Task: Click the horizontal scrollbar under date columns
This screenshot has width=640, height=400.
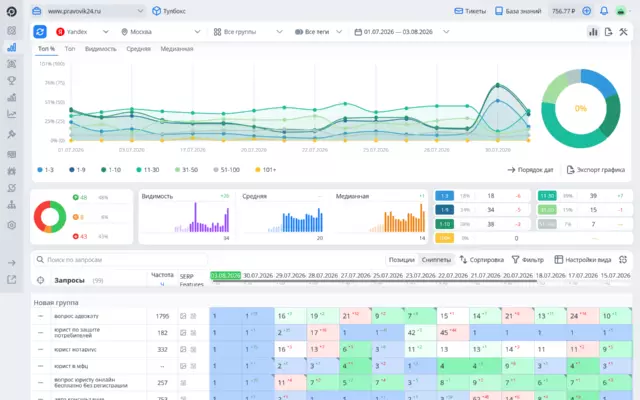Action: (373, 281)
